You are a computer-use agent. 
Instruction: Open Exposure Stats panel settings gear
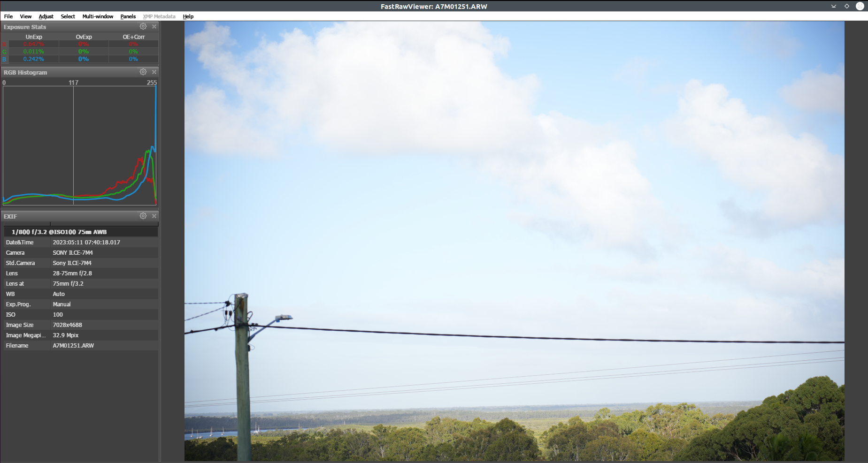point(143,27)
